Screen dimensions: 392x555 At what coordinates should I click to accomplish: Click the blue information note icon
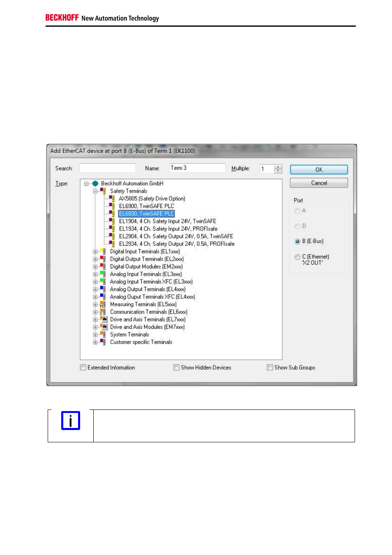[71, 421]
